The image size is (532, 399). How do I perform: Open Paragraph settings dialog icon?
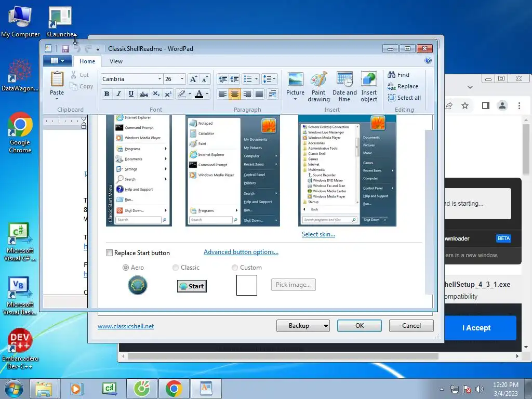272,94
